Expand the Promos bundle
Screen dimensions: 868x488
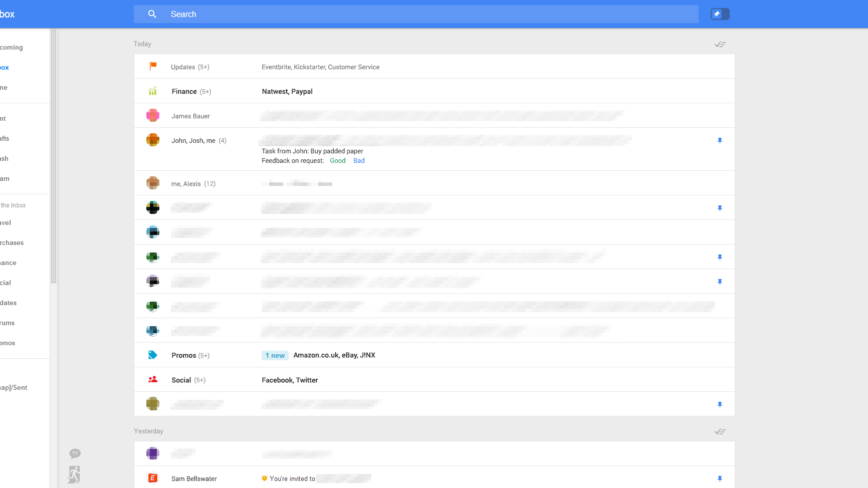click(183, 355)
